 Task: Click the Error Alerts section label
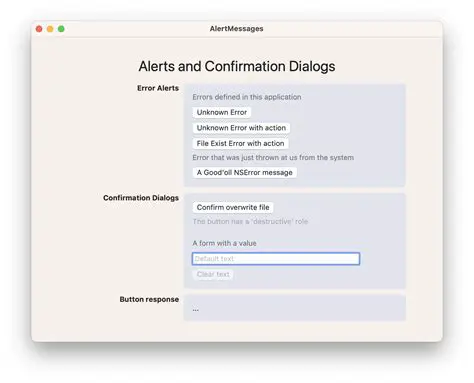tap(158, 88)
